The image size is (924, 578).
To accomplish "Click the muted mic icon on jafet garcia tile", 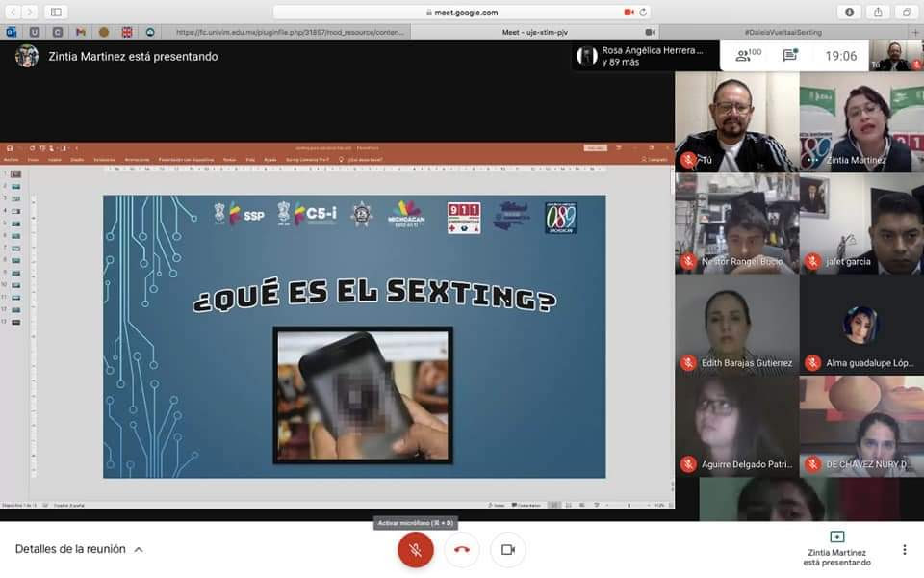I will coord(812,261).
